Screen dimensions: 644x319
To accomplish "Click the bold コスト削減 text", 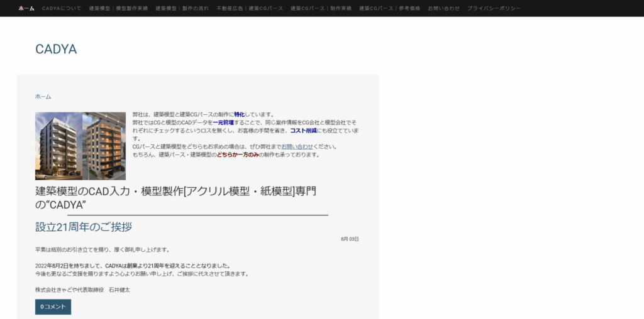I will point(307,131).
